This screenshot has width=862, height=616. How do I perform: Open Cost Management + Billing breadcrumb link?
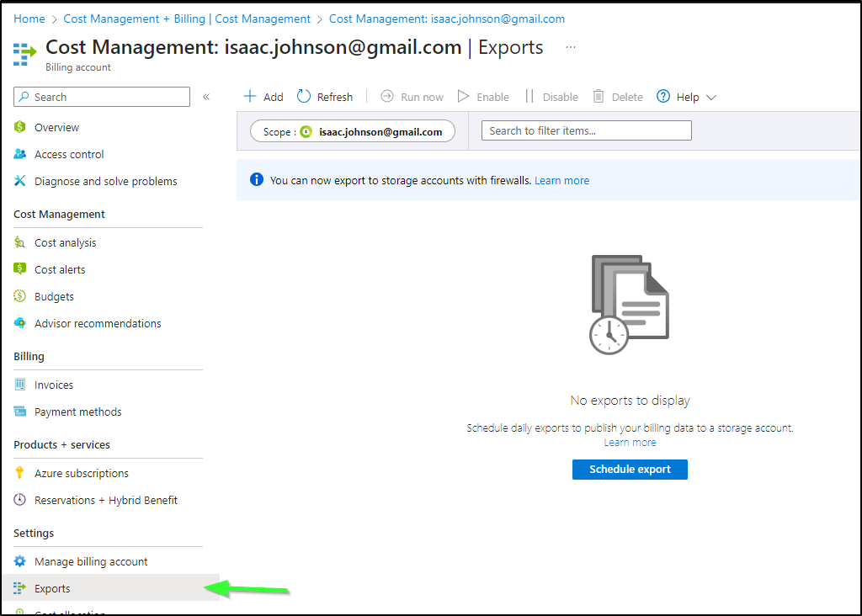point(187,19)
